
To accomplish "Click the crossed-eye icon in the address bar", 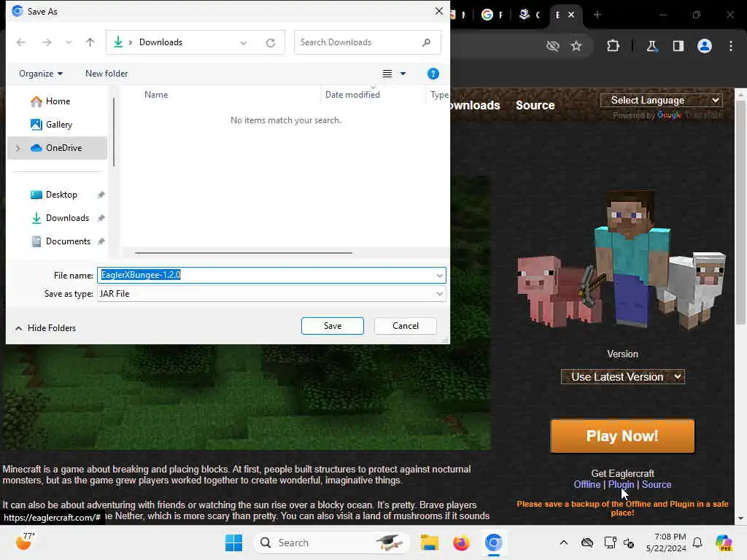I will click(553, 46).
